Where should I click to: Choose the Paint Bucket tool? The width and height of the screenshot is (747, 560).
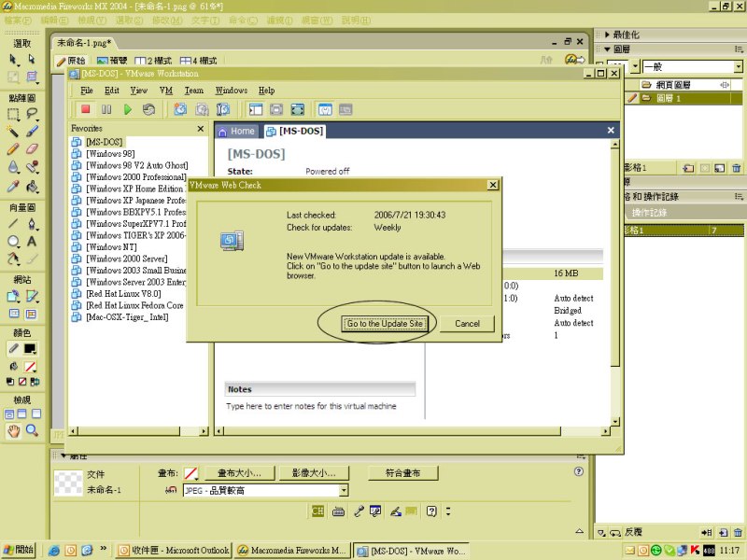click(x=32, y=186)
